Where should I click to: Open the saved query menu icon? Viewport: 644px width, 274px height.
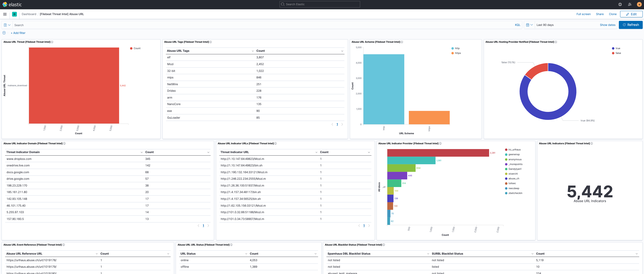pos(7,25)
